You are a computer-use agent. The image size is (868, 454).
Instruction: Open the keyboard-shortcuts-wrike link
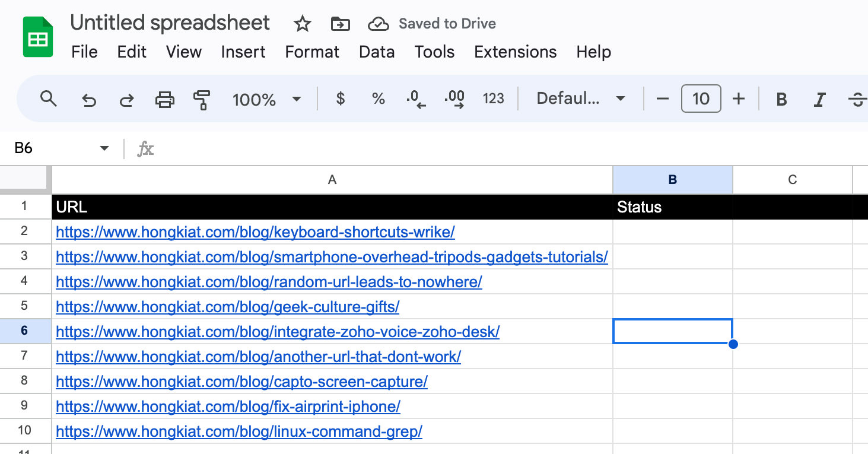click(x=255, y=232)
